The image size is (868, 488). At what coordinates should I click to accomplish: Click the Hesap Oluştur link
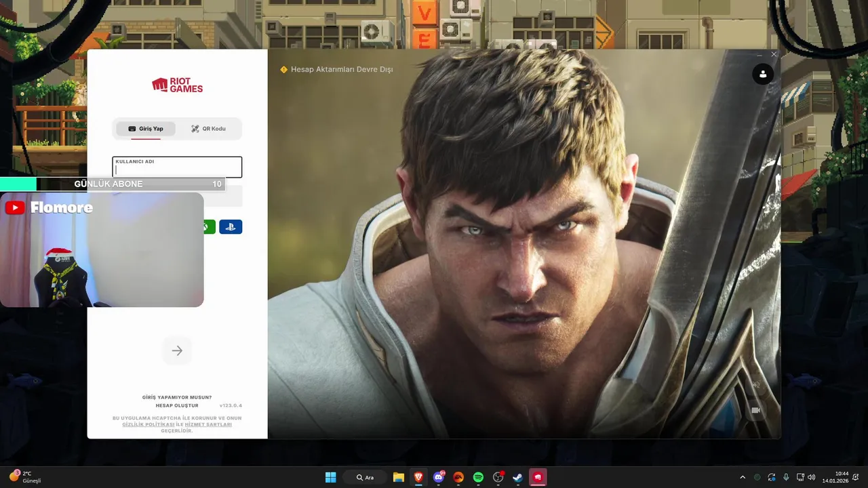pyautogui.click(x=177, y=405)
